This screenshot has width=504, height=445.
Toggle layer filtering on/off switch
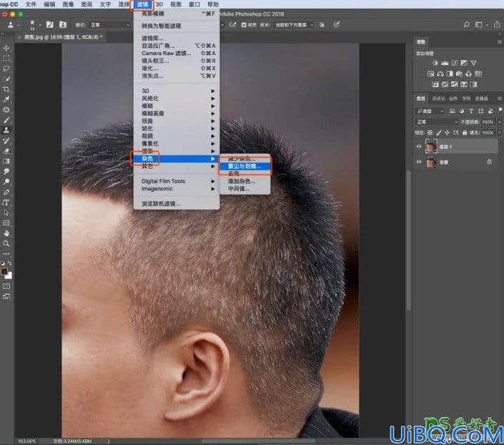pyautogui.click(x=500, y=110)
